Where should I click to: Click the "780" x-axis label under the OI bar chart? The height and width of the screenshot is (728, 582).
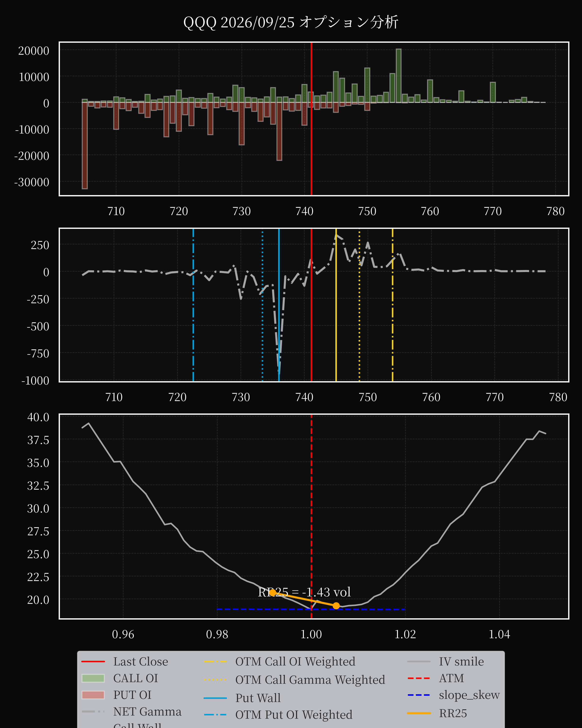555,211
